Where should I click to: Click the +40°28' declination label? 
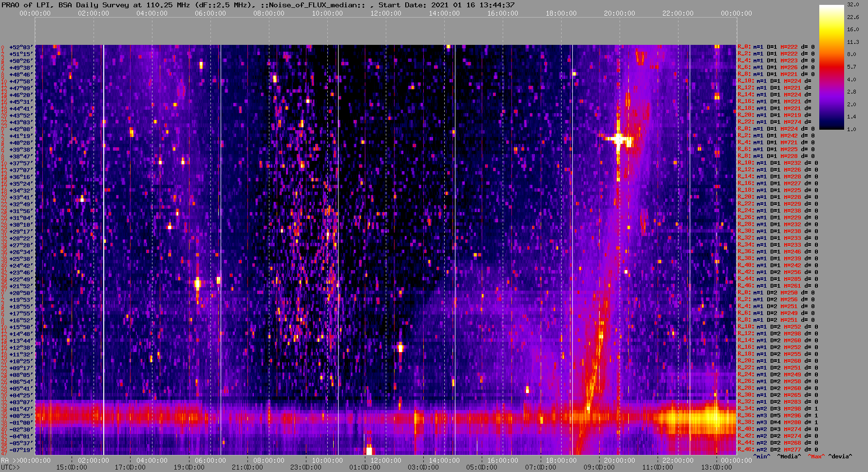pyautogui.click(x=20, y=143)
